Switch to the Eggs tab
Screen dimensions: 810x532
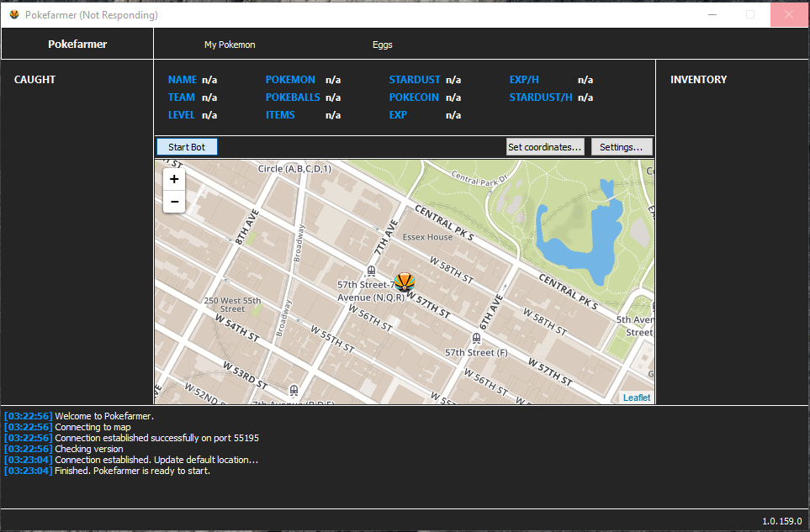[x=382, y=45]
